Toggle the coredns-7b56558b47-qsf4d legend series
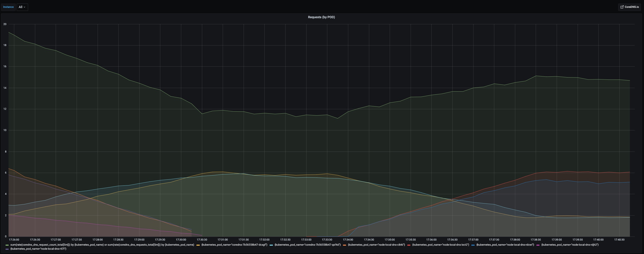 coord(308,245)
